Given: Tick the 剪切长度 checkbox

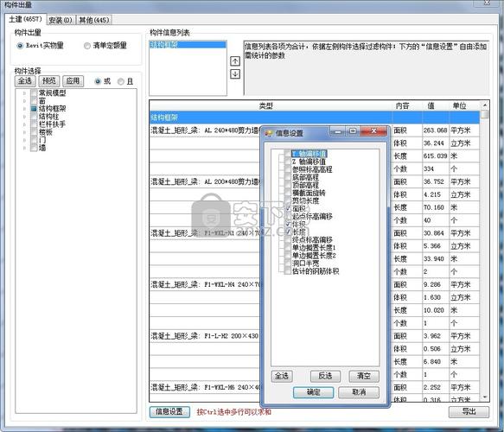Looking at the screenshot, I should [x=288, y=200].
